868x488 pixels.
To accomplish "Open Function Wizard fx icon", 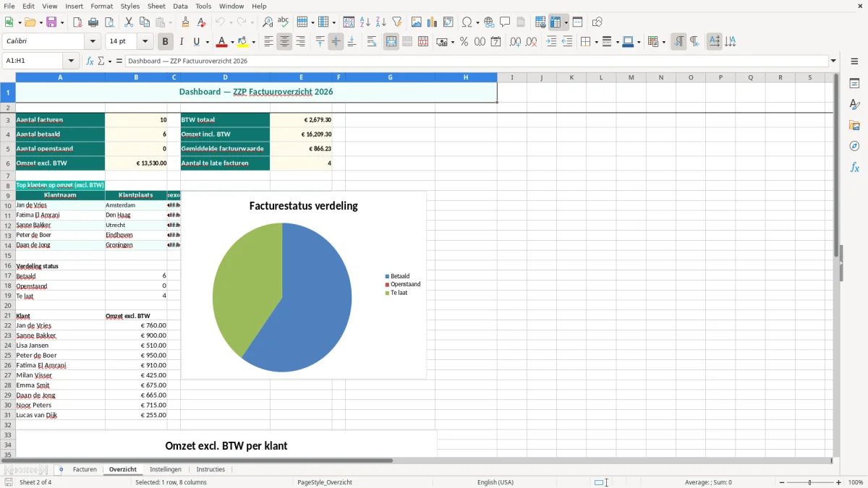I will (x=90, y=61).
